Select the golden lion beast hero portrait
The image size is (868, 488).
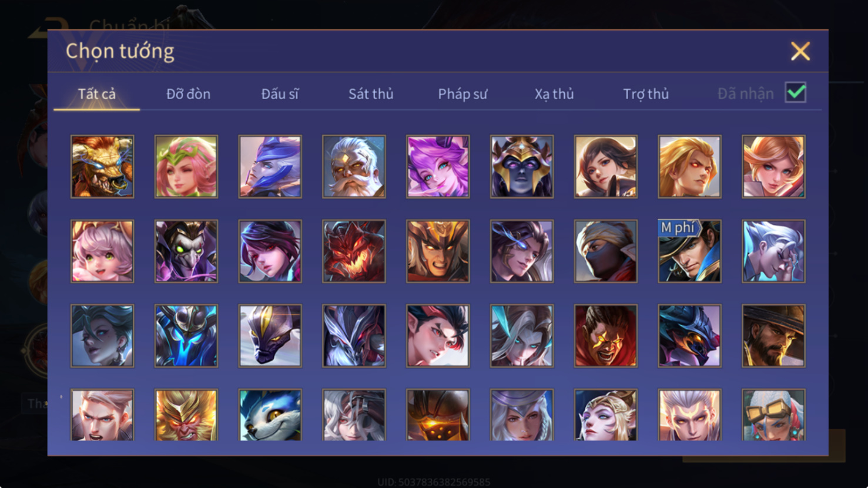[102, 167]
